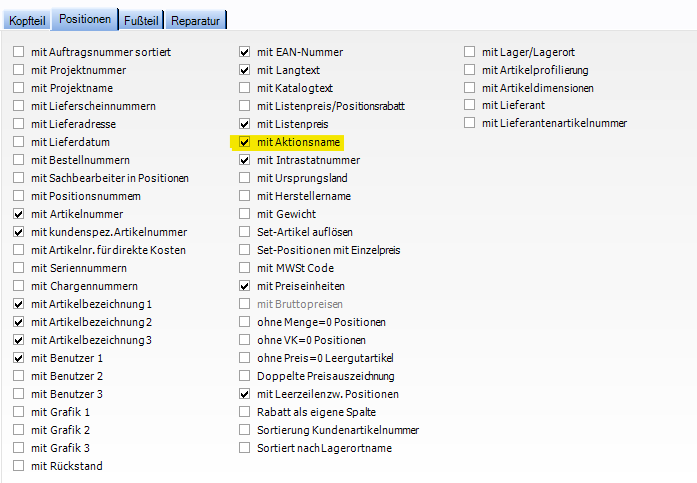Disable mit Benutzer 1 checkbox
697x483 pixels.
20,358
